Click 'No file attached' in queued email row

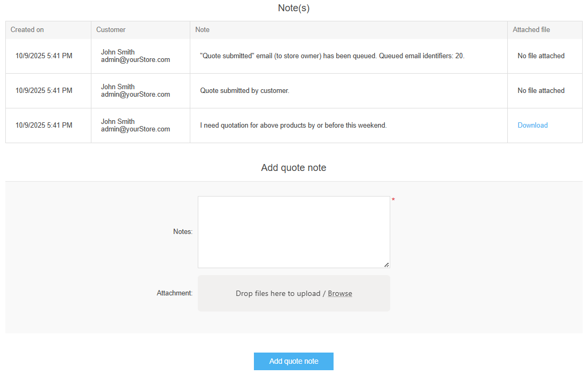(541, 56)
